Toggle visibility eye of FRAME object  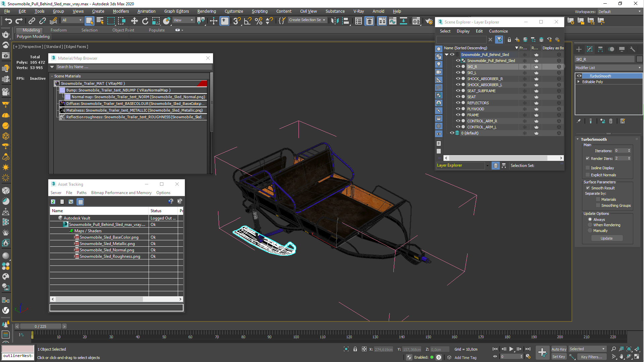click(x=458, y=115)
